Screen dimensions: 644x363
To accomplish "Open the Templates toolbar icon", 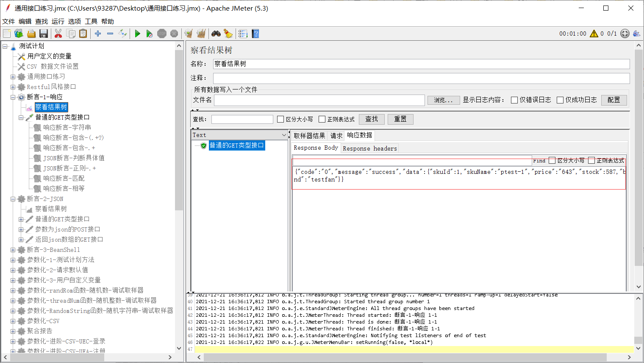I will click(19, 34).
